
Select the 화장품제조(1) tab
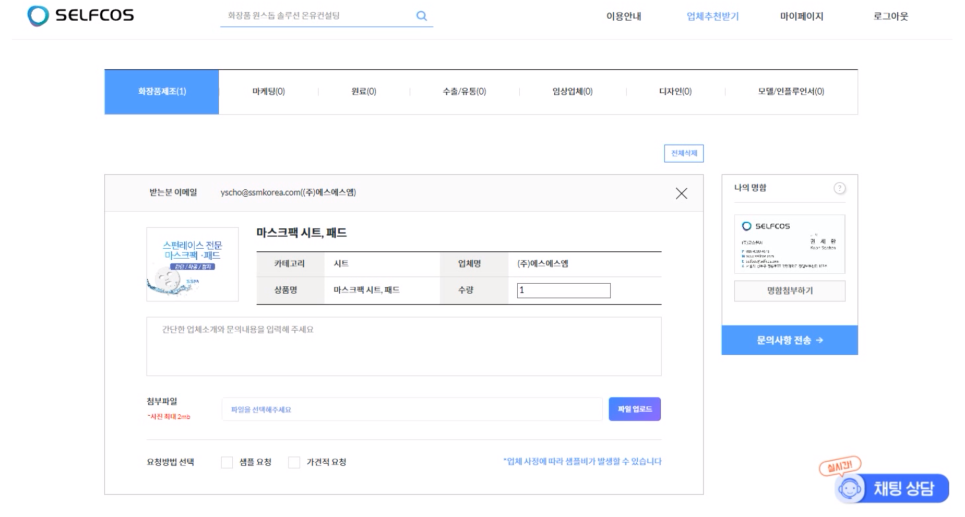click(x=162, y=92)
